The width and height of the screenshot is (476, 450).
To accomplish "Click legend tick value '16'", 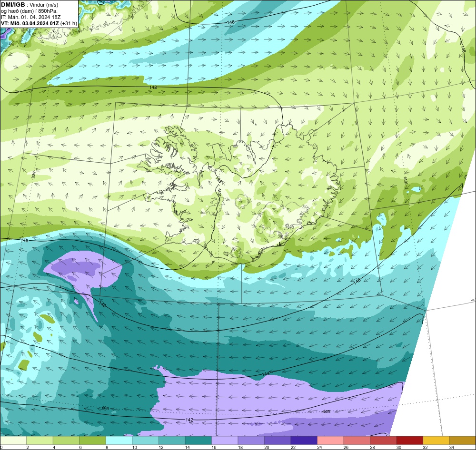I will pyautogui.click(x=214, y=447).
